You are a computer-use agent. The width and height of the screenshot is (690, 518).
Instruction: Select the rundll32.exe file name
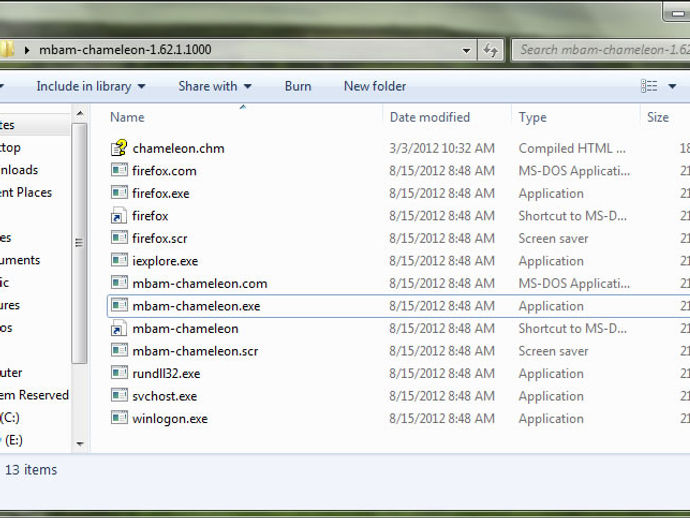pos(166,374)
